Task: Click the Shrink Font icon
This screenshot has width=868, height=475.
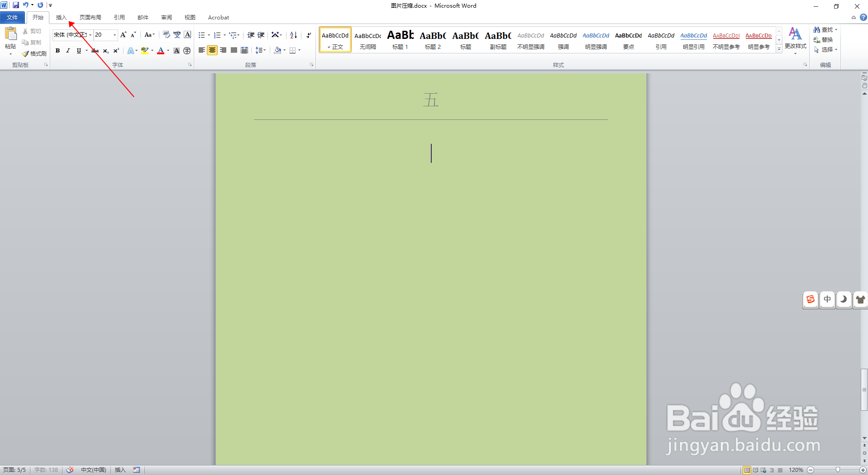Action: click(x=133, y=35)
